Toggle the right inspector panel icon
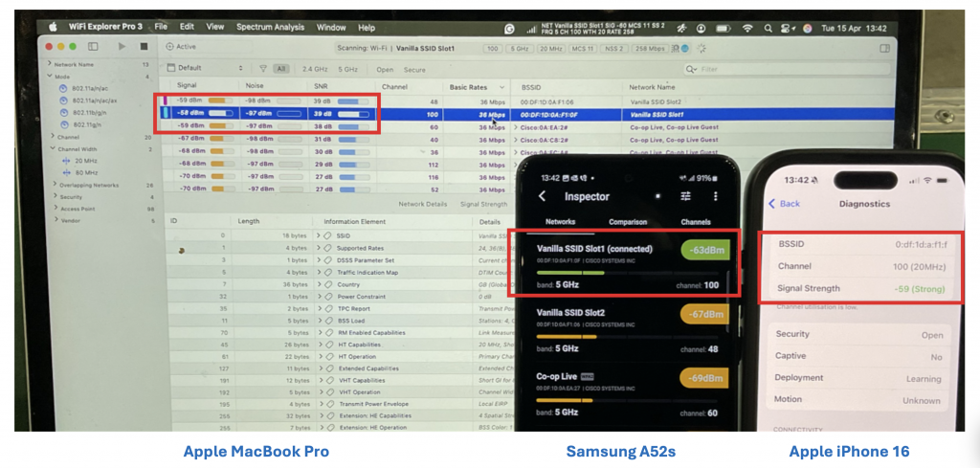This screenshot has height=468, width=980. (884, 47)
